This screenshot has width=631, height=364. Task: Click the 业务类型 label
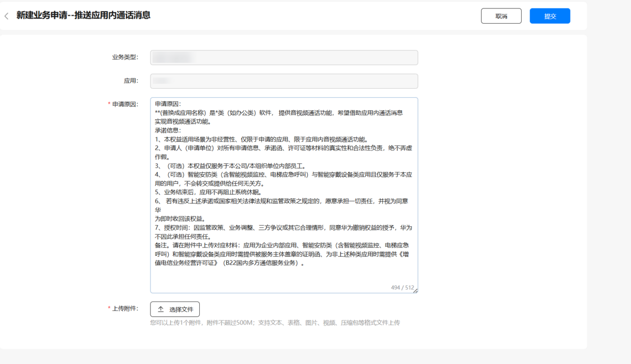(x=125, y=57)
